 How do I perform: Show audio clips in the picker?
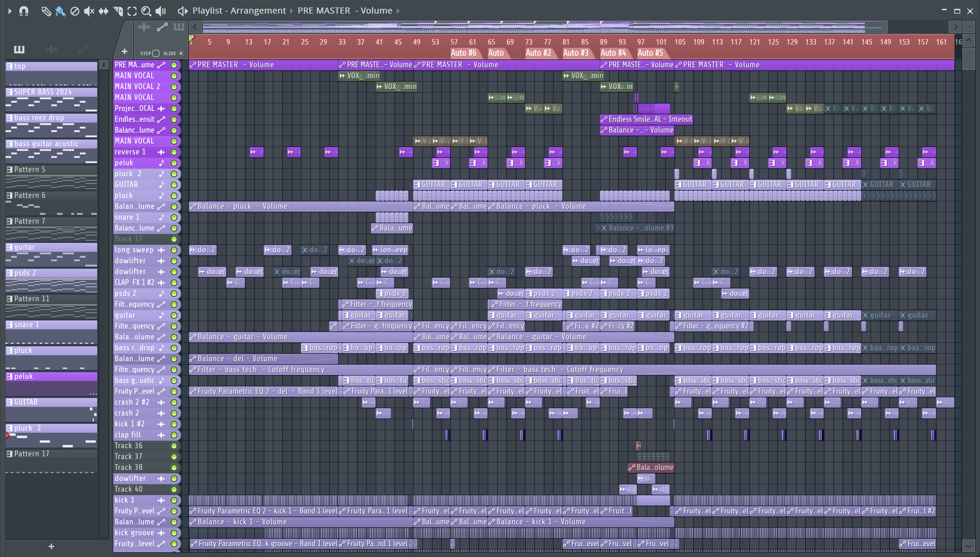51,49
